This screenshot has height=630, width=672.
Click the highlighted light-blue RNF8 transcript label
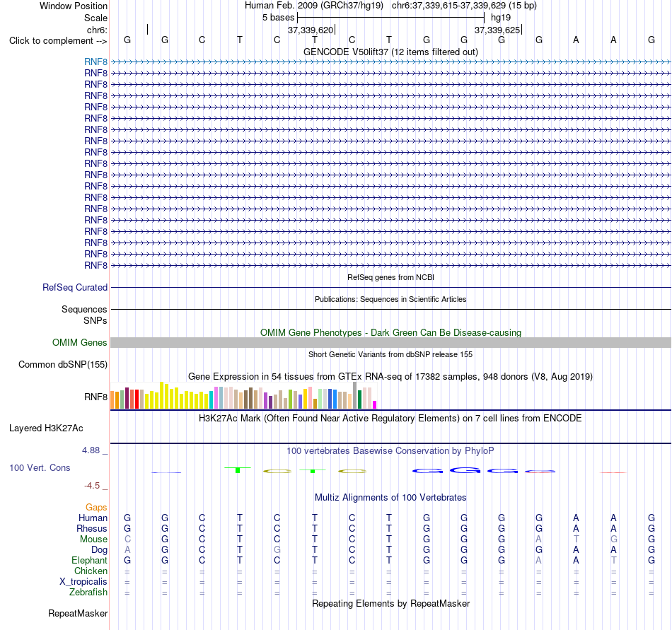95,62
